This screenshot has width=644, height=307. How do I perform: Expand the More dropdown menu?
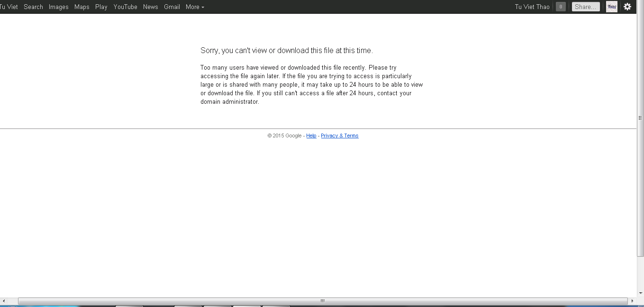pos(195,7)
